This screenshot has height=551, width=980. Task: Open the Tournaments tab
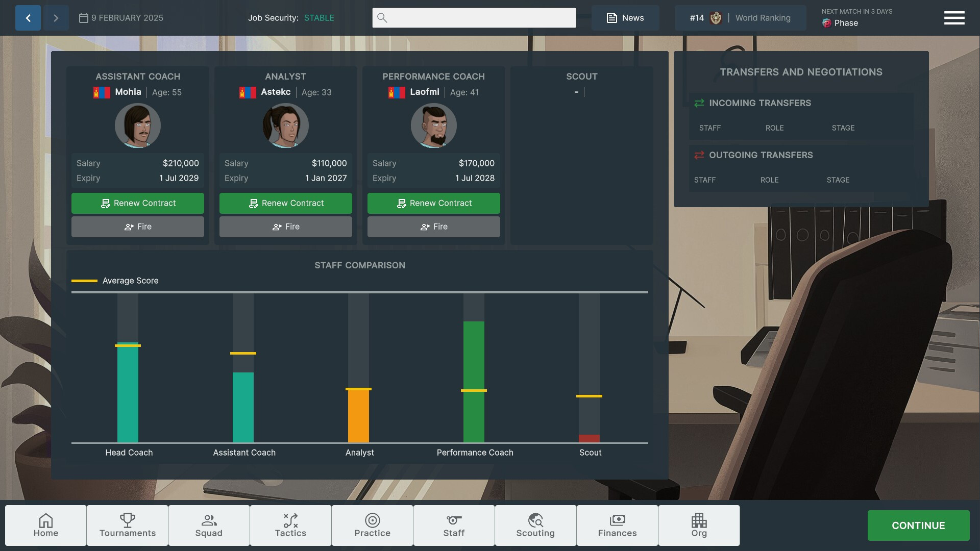pos(128,525)
